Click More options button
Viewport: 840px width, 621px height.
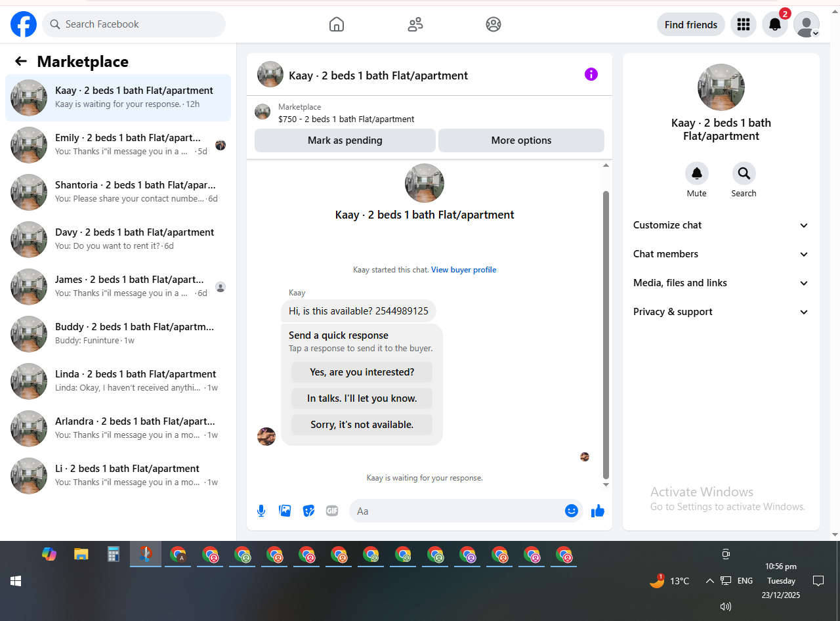(x=521, y=140)
